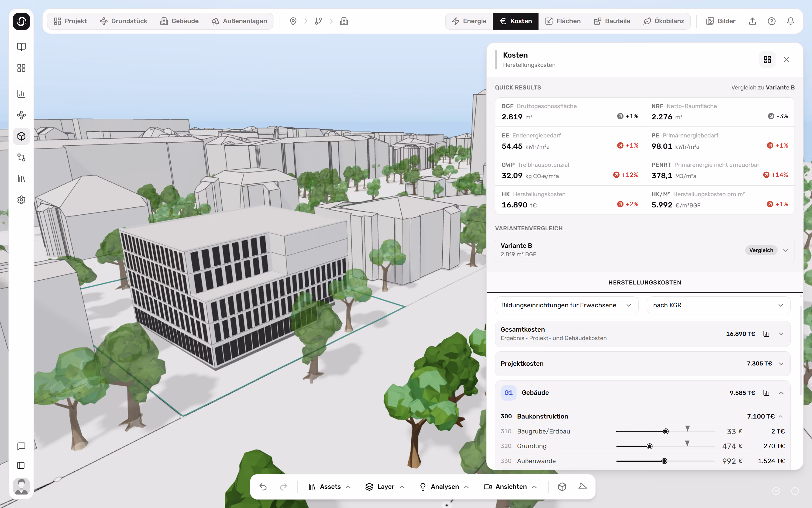The image size is (812, 508).
Task: Click the redo arrow
Action: 284,487
